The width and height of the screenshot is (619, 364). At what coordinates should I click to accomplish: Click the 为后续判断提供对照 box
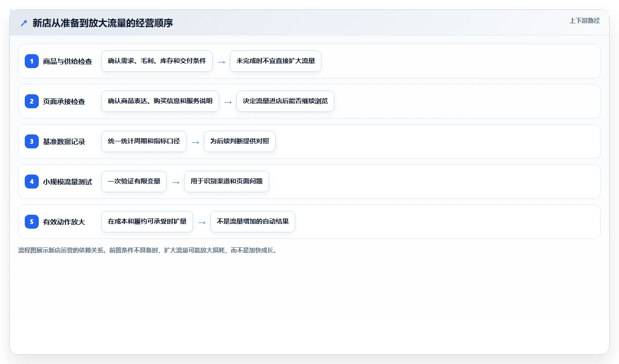[240, 141]
